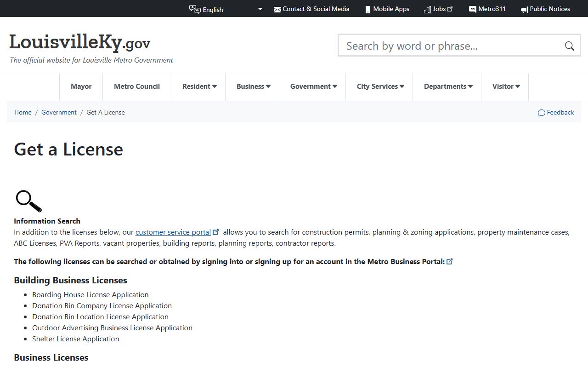Expand the Departments menu
Viewport: 588px width, 368px height.
coord(447,86)
